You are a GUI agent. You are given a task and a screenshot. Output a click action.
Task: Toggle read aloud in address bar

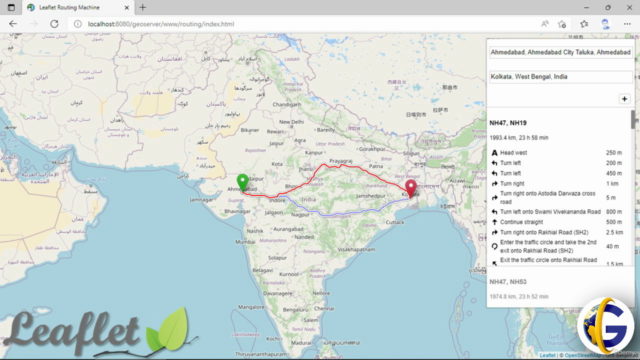tap(545, 24)
